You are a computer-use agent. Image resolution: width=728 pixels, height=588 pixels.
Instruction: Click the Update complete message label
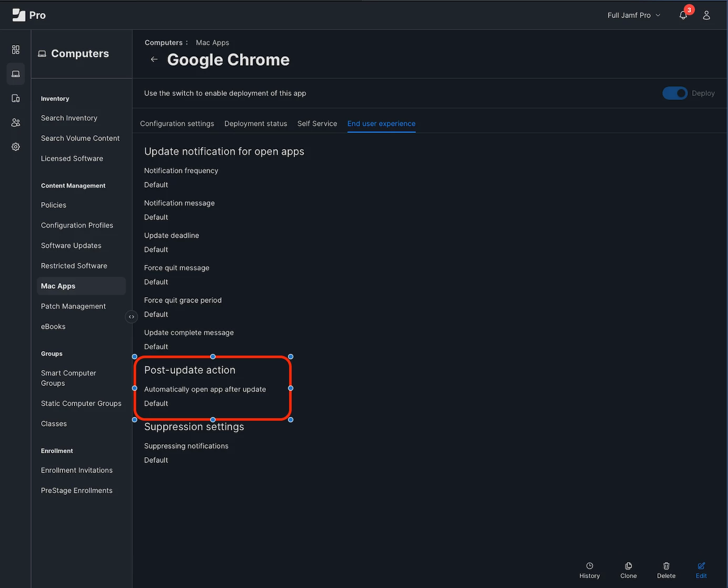[x=189, y=332]
